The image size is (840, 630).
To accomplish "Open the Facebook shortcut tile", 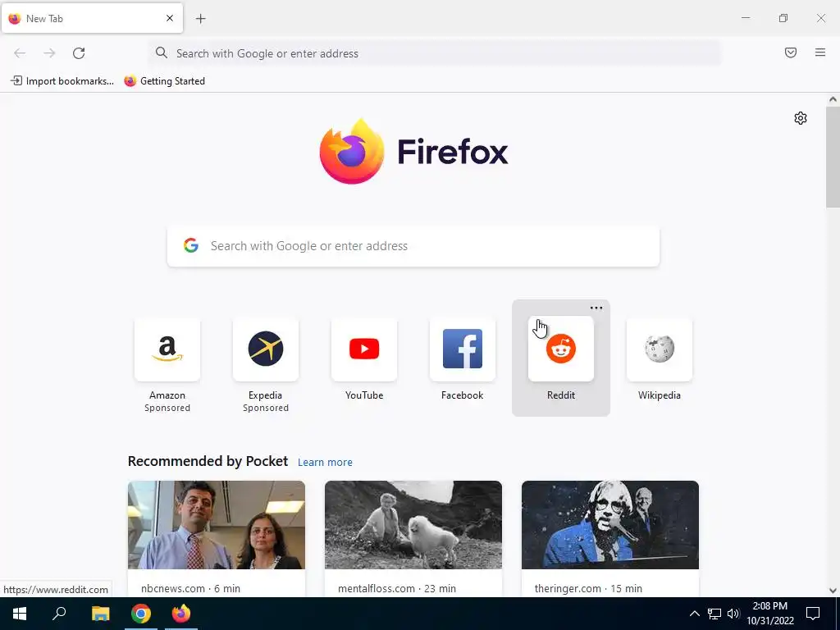I will pos(463,349).
